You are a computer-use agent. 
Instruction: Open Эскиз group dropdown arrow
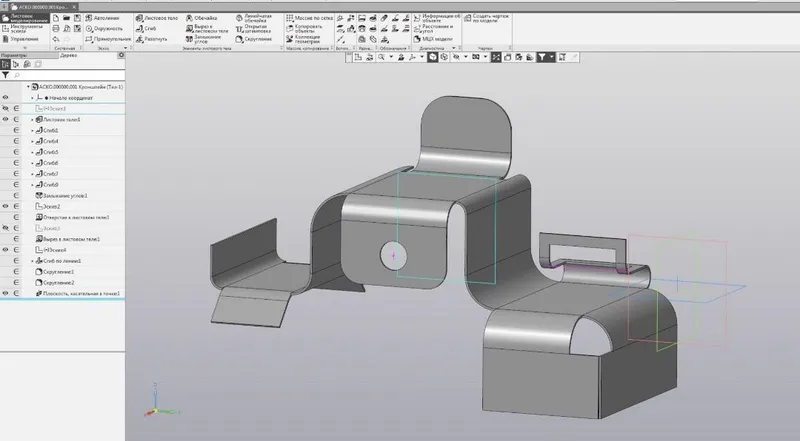click(x=126, y=48)
